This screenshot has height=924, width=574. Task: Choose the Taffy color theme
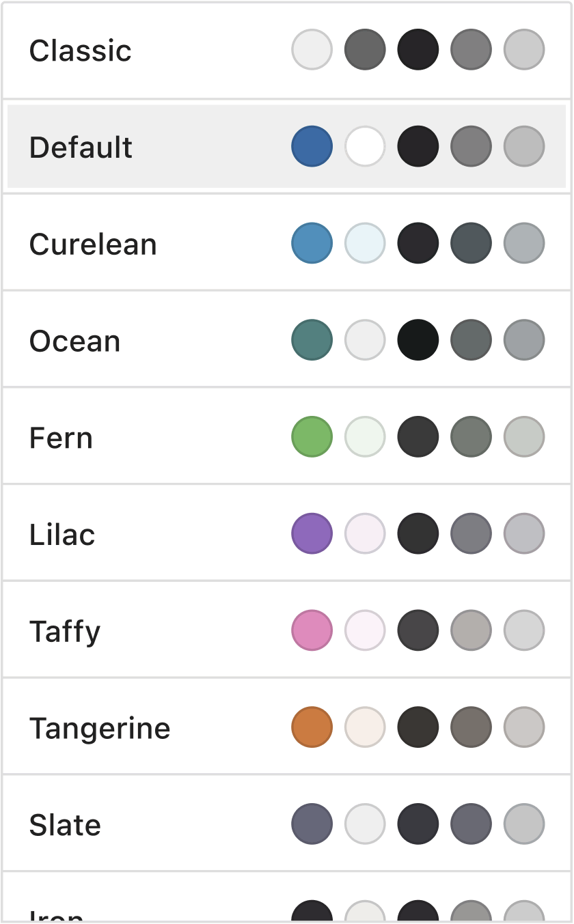(x=65, y=632)
